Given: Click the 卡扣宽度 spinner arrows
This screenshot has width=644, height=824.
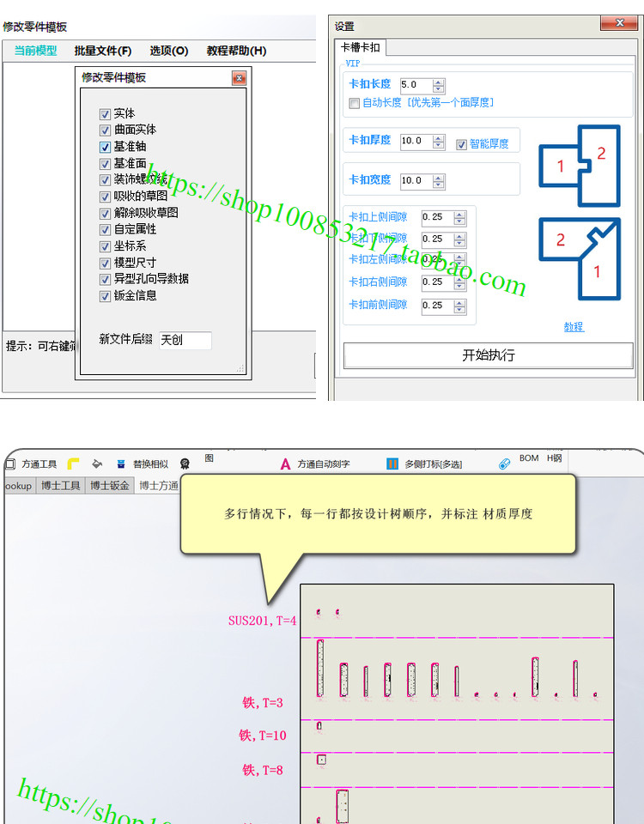Looking at the screenshot, I should [439, 181].
